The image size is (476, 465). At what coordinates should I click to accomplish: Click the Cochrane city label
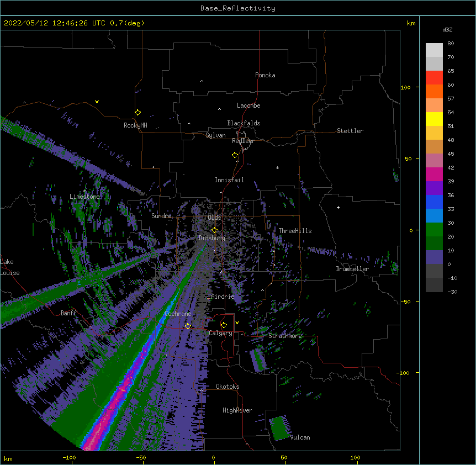[178, 314]
